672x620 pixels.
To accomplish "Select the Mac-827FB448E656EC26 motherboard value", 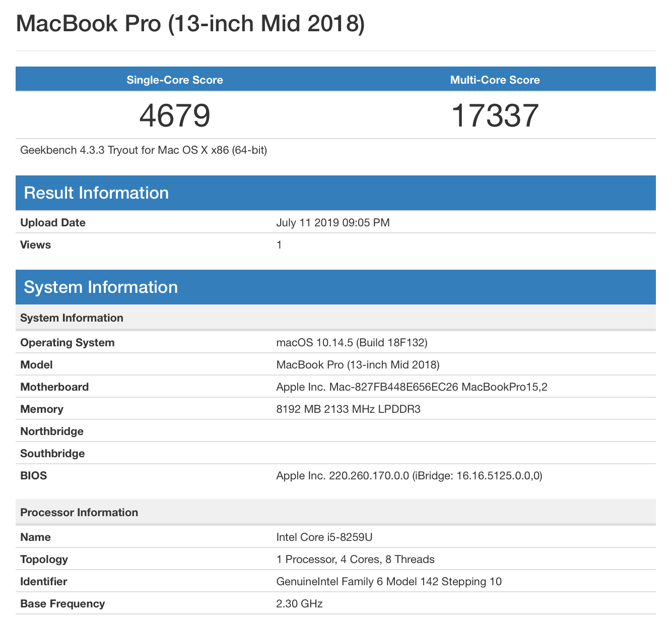I will [x=412, y=387].
